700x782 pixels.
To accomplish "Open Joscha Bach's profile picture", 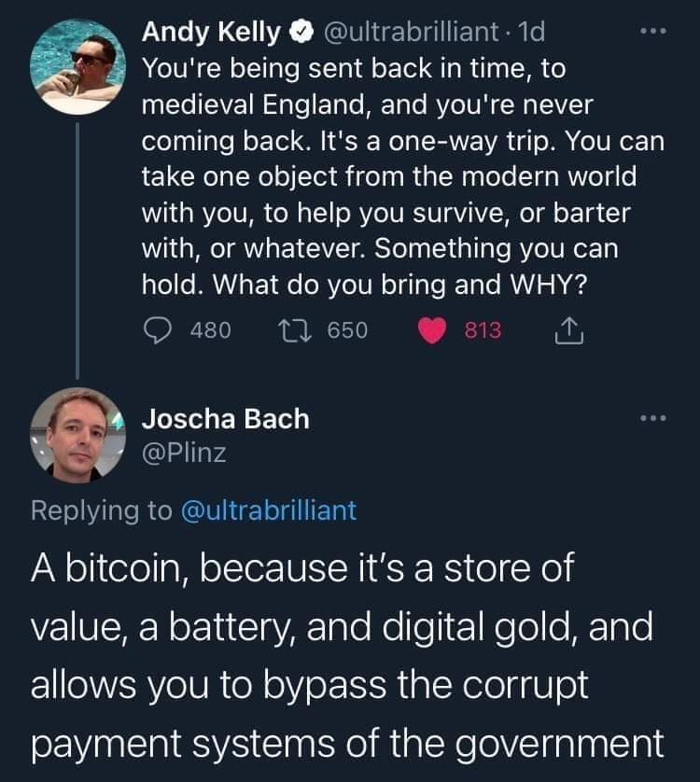I will coord(77,435).
